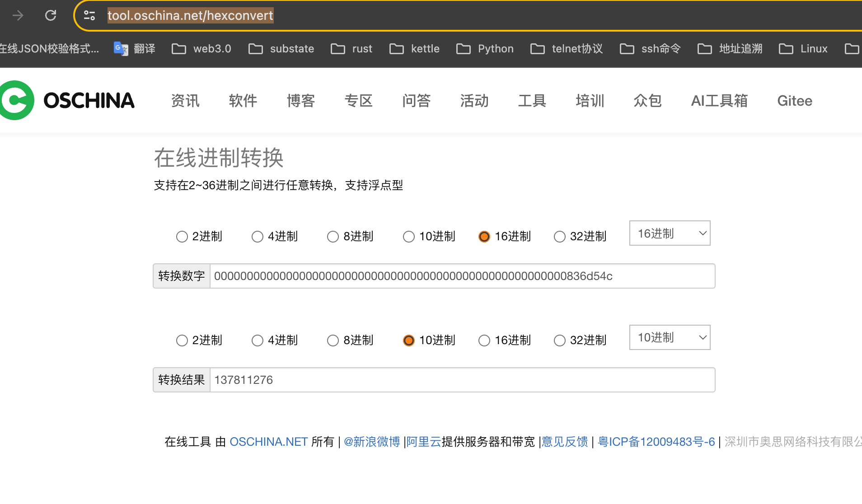
Task: Open 活动 in the navigation menu
Action: point(474,101)
